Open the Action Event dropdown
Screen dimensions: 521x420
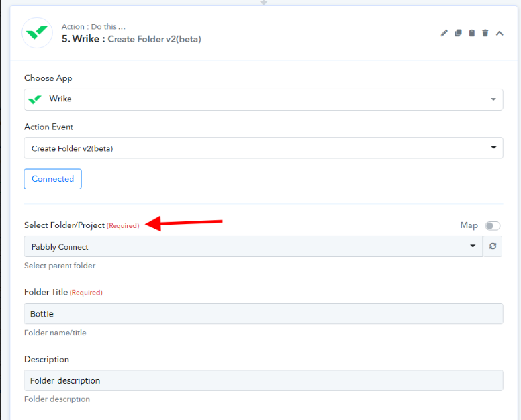click(x=263, y=148)
